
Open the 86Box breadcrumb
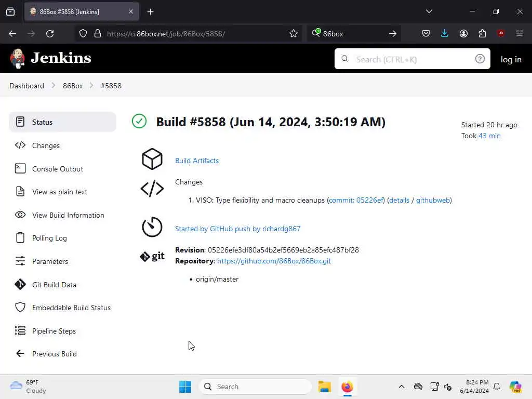click(73, 86)
